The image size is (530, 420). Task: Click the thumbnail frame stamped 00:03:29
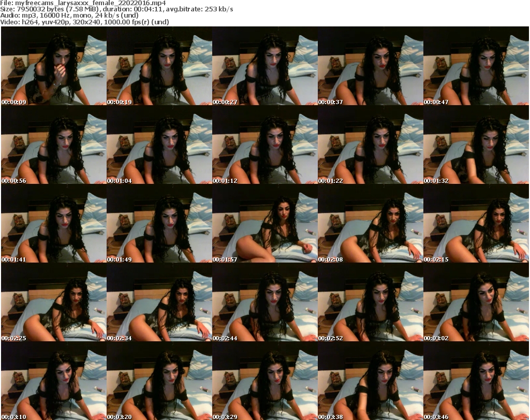click(264, 381)
